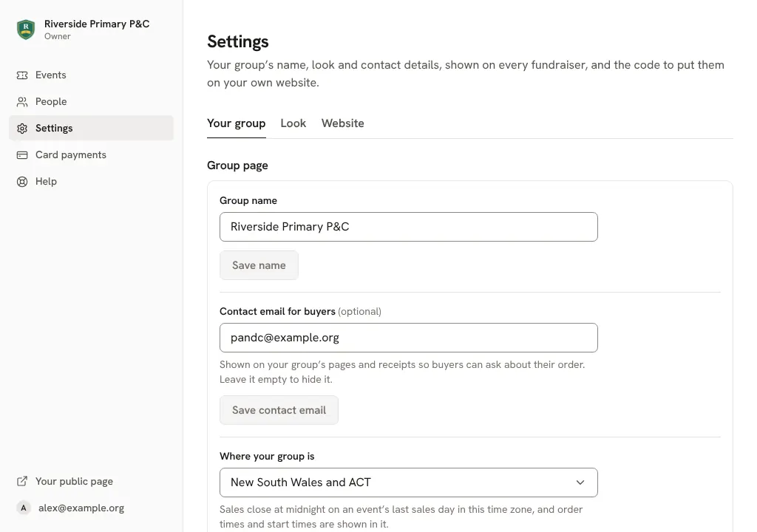
Task: Click the 'Sales close at midnight' helper text
Action: point(401,516)
